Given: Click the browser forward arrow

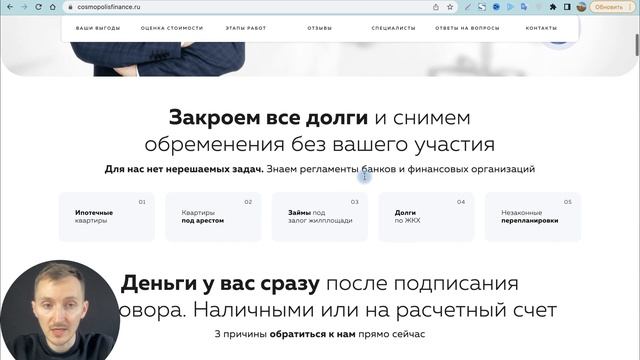Looking at the screenshot, I should [x=24, y=7].
